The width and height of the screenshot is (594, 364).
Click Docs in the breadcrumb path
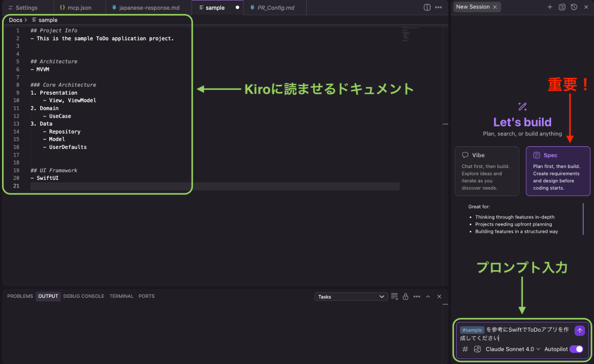click(15, 20)
